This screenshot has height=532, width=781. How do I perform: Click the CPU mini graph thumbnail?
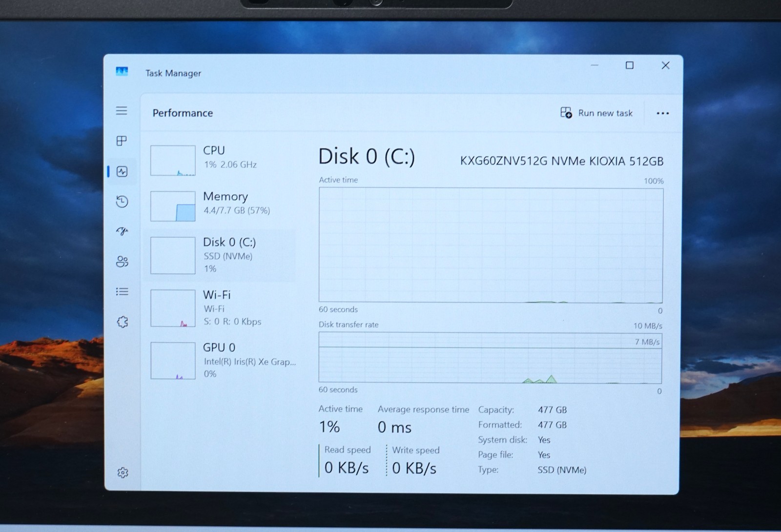pyautogui.click(x=173, y=161)
